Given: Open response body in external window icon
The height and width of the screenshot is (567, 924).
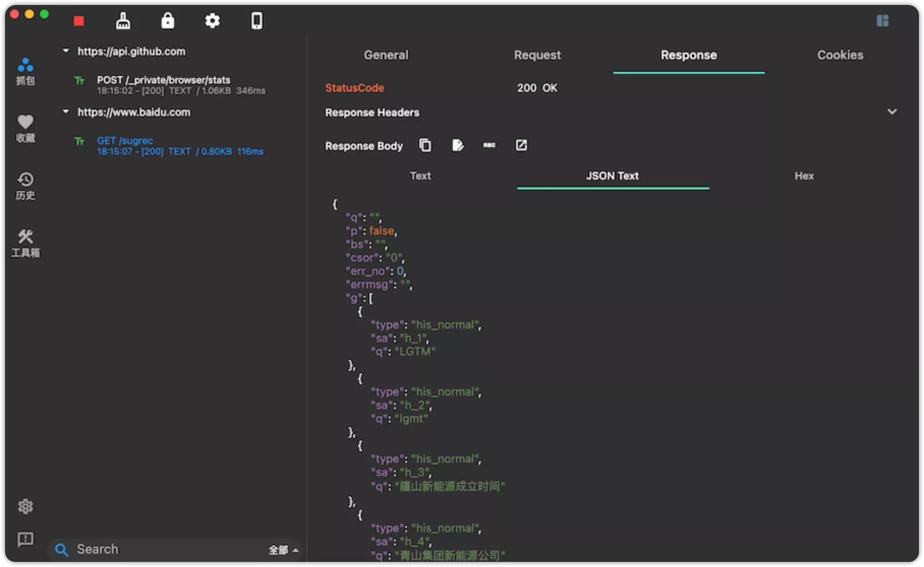Looking at the screenshot, I should (x=521, y=146).
